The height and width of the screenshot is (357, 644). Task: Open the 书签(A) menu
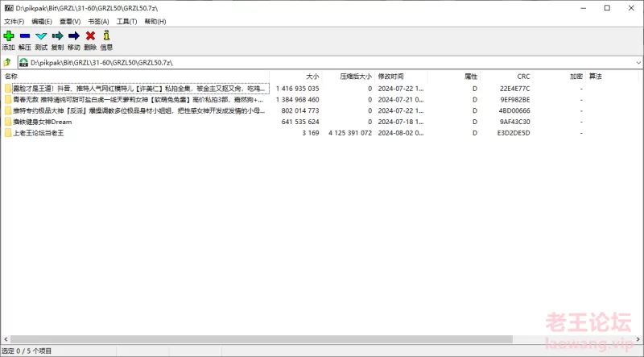coord(98,22)
